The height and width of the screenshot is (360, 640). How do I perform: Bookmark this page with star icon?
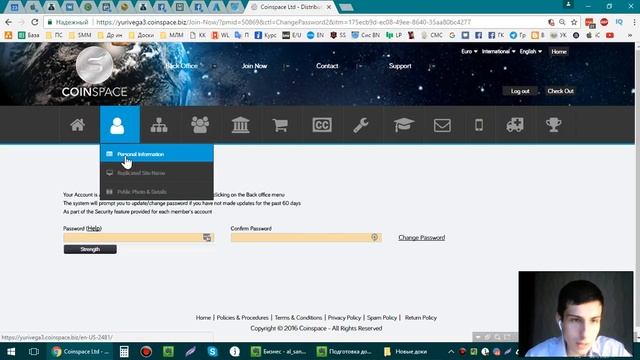click(574, 22)
